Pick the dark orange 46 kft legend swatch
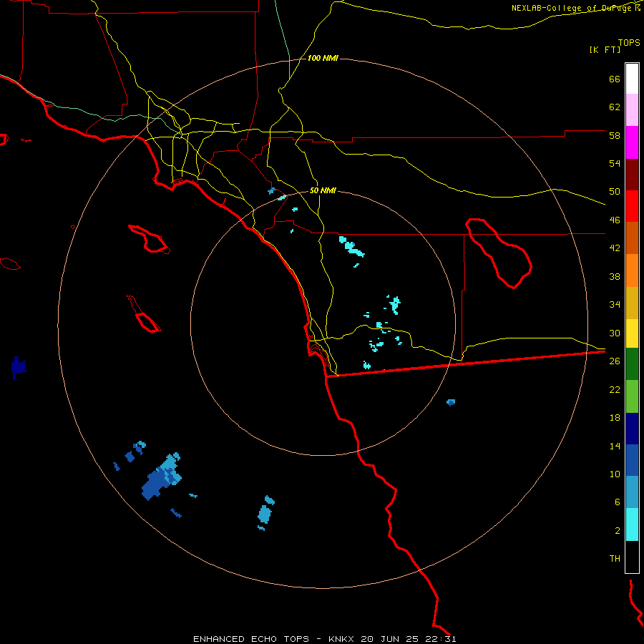This screenshot has width=644, height=644. [632, 238]
